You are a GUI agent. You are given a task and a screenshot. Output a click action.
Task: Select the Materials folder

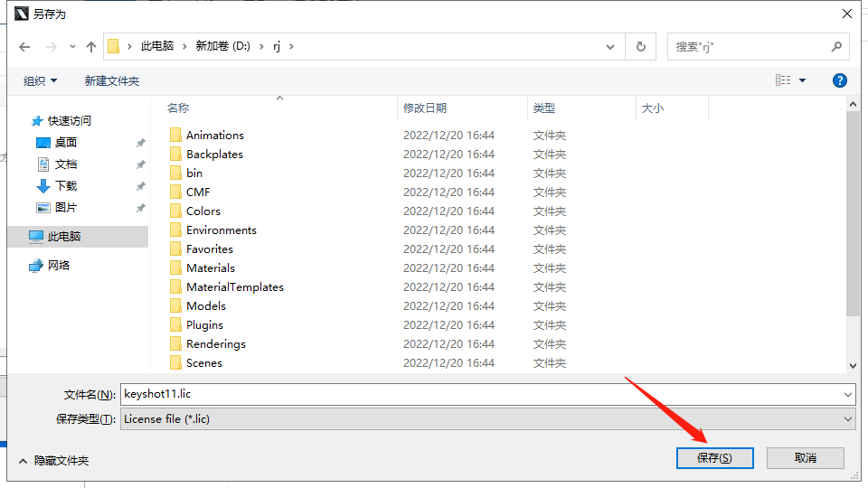click(211, 267)
